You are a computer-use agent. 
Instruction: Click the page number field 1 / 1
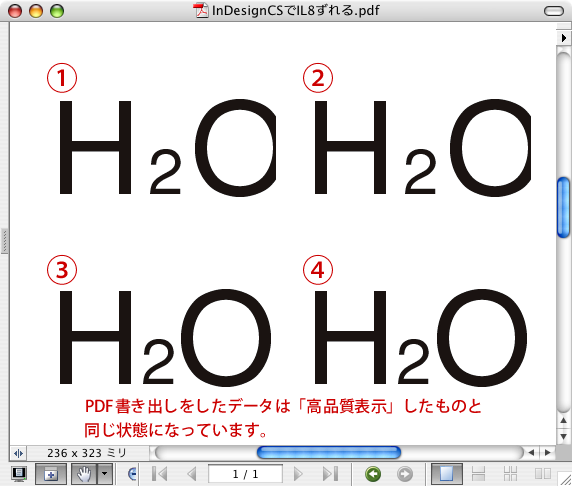(x=245, y=474)
